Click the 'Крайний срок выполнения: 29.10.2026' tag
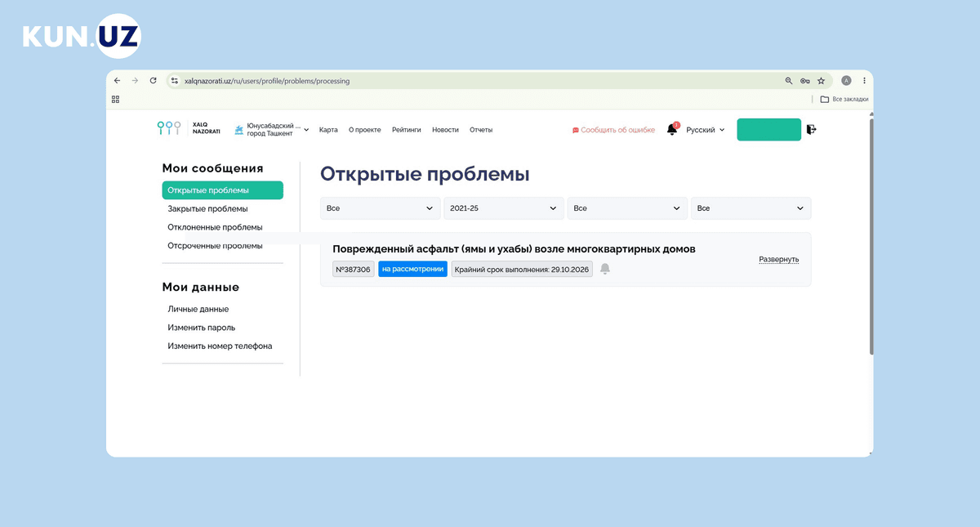 point(522,269)
